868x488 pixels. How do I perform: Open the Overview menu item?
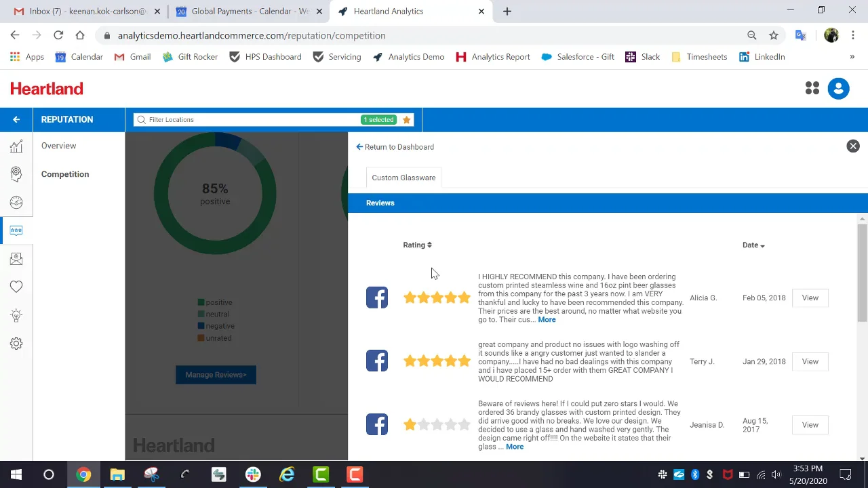(58, 146)
